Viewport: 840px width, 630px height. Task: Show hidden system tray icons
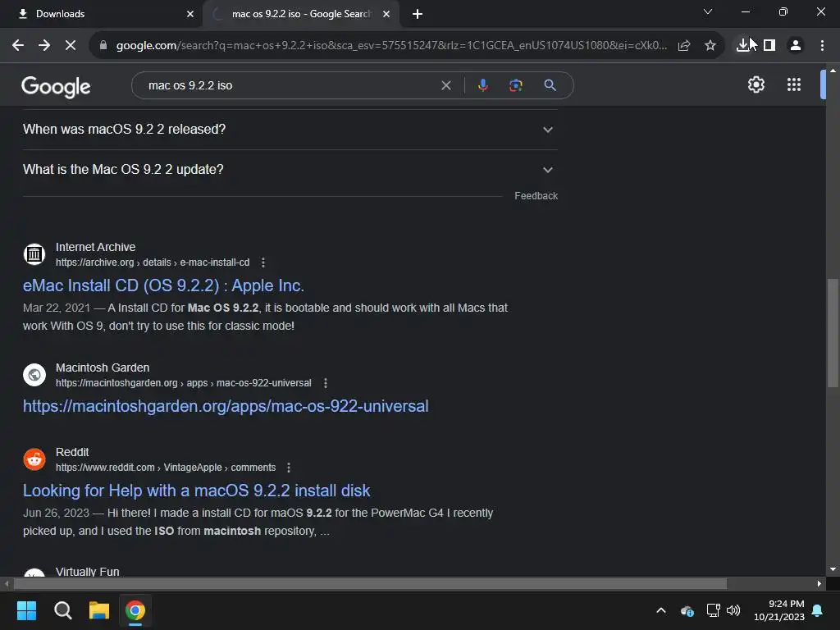tap(661, 610)
